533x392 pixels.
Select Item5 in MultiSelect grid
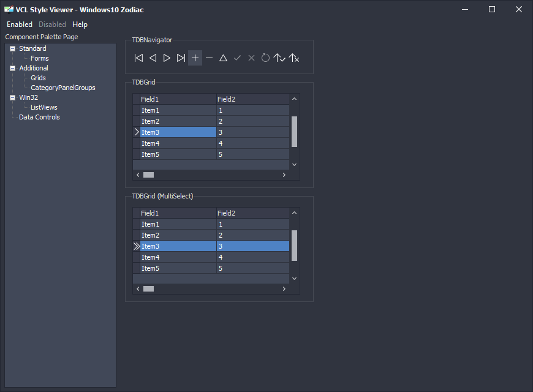(178, 268)
